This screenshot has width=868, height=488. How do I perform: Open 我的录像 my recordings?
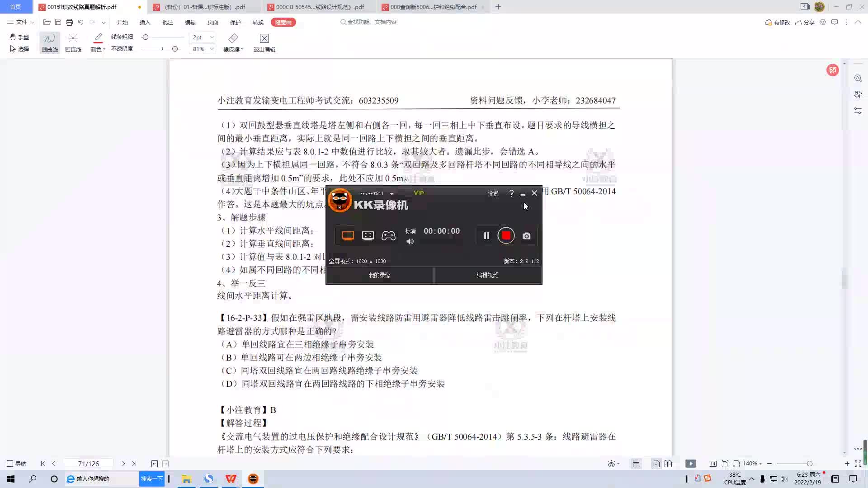(379, 275)
